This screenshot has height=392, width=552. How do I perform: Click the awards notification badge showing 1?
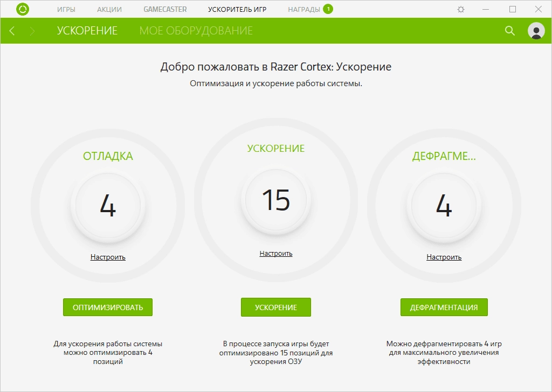pyautogui.click(x=328, y=9)
